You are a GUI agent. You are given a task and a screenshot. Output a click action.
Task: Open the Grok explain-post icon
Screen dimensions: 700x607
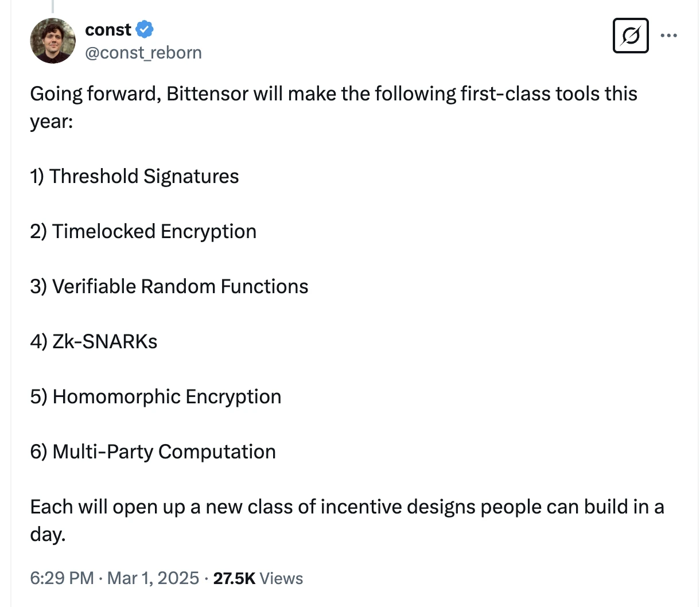(x=630, y=36)
